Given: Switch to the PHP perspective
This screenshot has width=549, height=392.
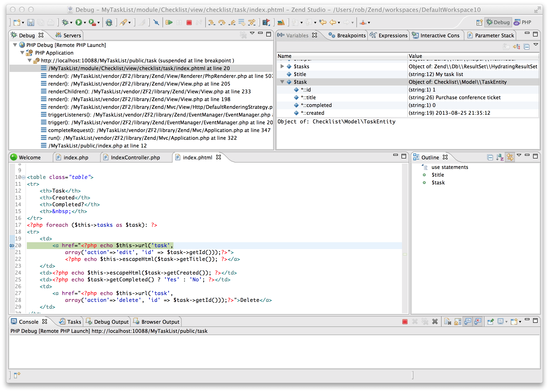Looking at the screenshot, I should point(524,22).
